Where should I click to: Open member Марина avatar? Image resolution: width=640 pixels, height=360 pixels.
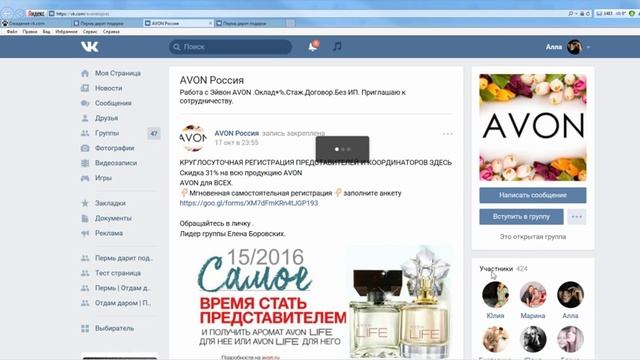(533, 294)
